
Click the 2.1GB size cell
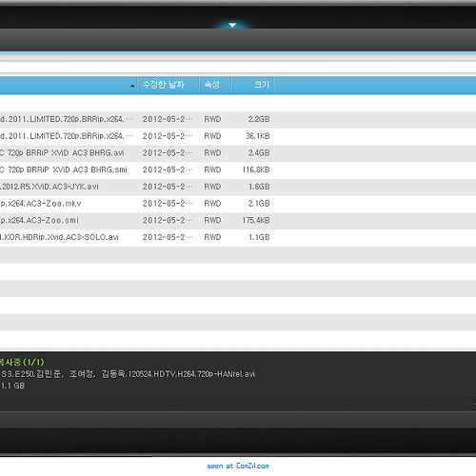click(x=259, y=204)
